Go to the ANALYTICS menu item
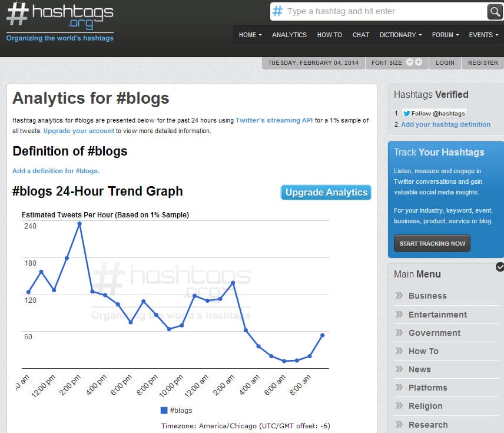This screenshot has height=433, width=504. [289, 35]
